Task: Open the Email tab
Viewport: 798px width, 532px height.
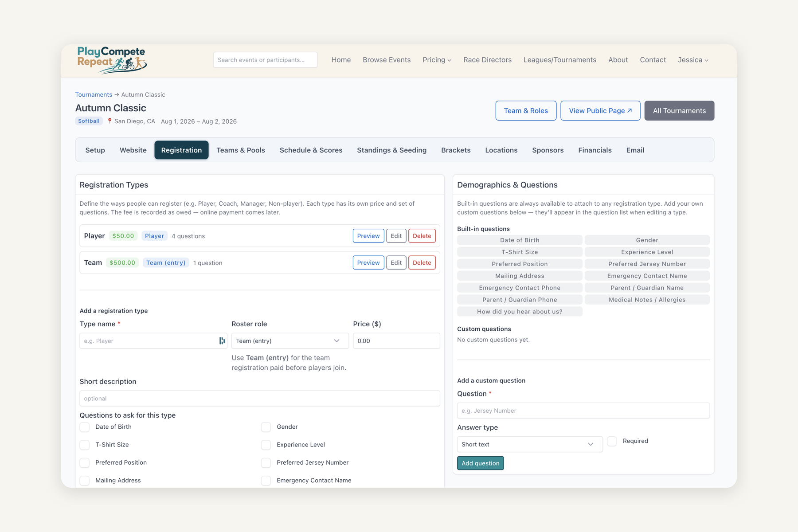Action: point(635,150)
